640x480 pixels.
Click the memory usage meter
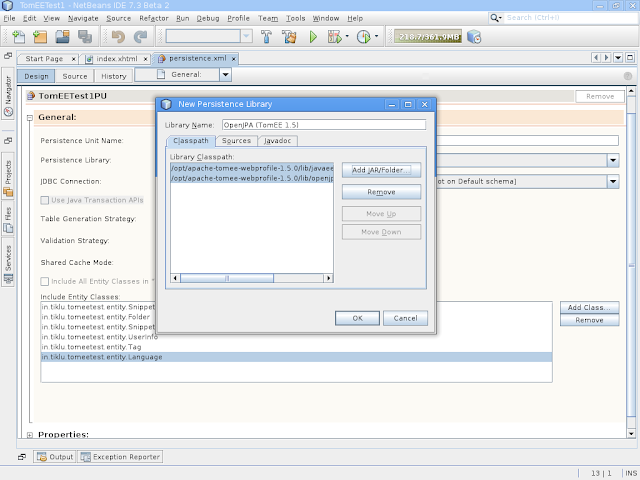click(x=429, y=37)
